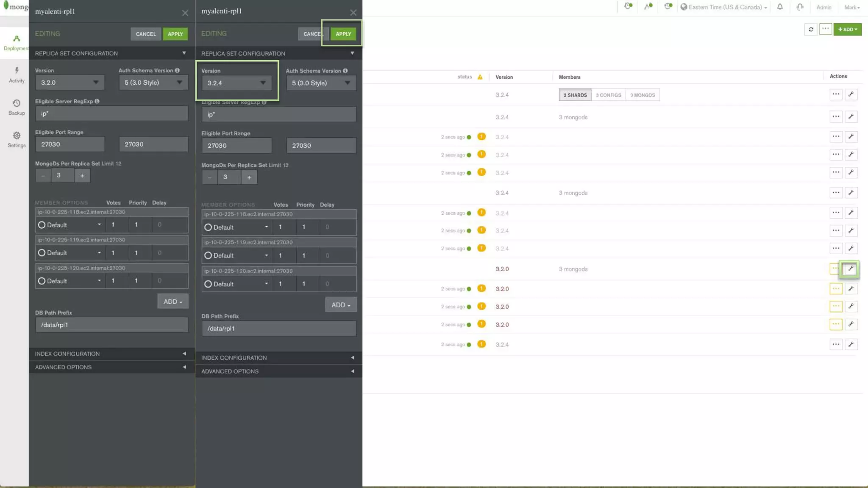Click the CANCEL button in the left panel
Image resolution: width=868 pixels, height=488 pixels.
146,34
